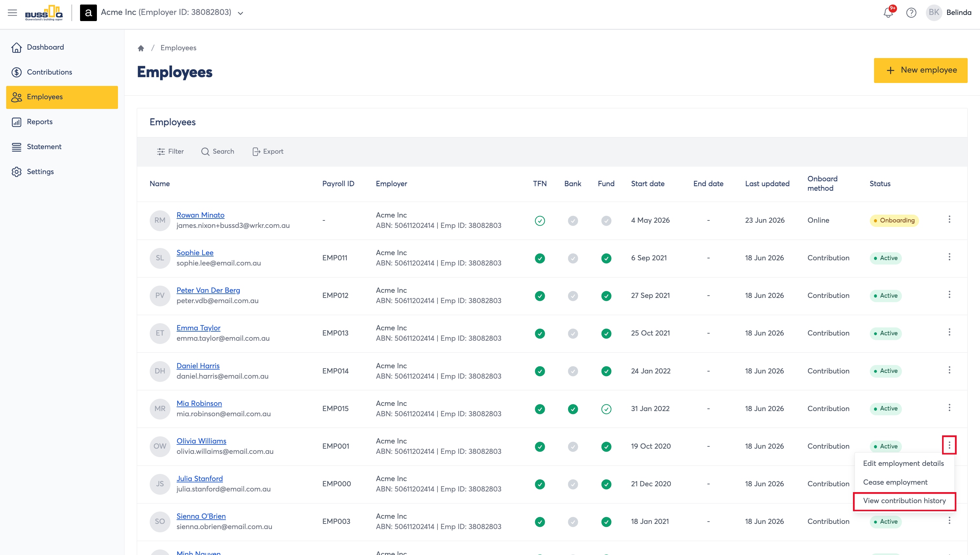
Task: Open the hamburger navigation menu
Action: tap(13, 13)
